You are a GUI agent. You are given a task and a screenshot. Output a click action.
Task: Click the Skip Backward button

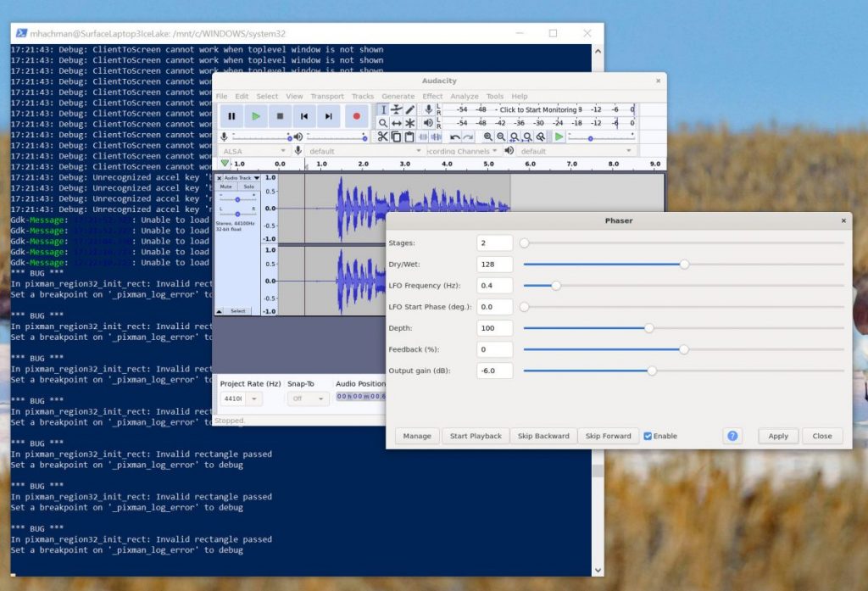tap(543, 437)
